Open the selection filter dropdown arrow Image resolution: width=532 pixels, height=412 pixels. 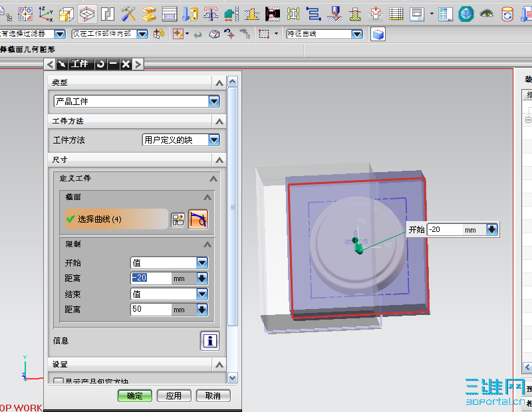60,34
